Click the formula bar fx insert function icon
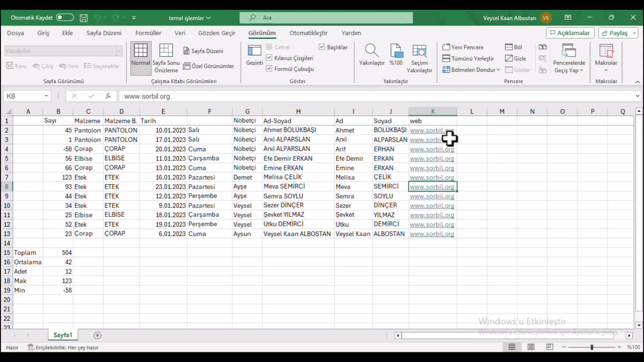644x362 pixels. tap(108, 96)
